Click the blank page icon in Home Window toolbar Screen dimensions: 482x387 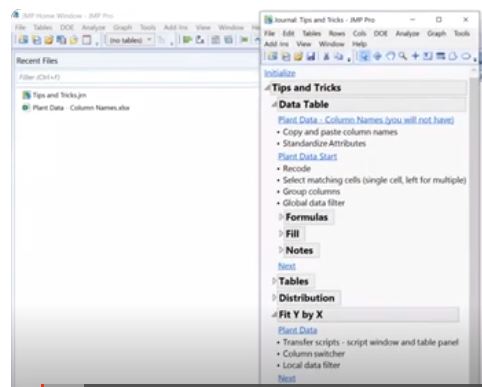(86, 40)
